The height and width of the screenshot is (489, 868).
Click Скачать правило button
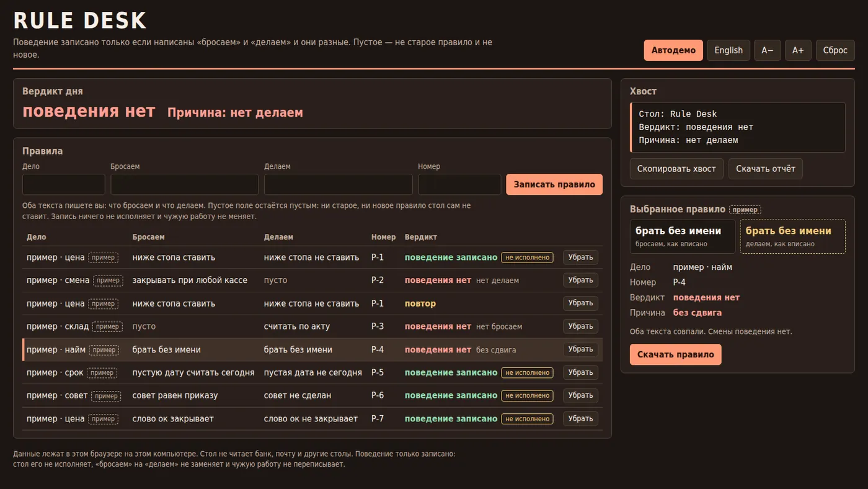[676, 354]
